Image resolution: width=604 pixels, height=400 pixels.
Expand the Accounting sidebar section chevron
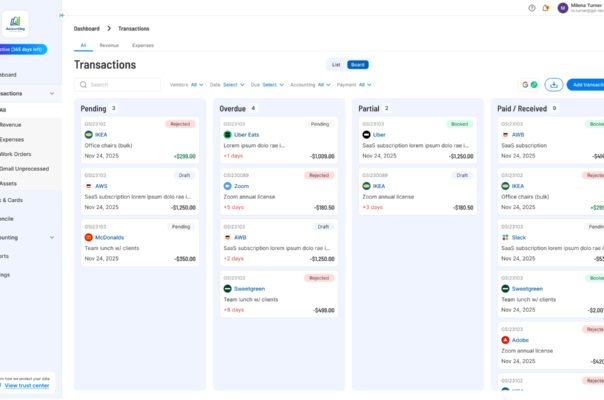[x=52, y=238]
